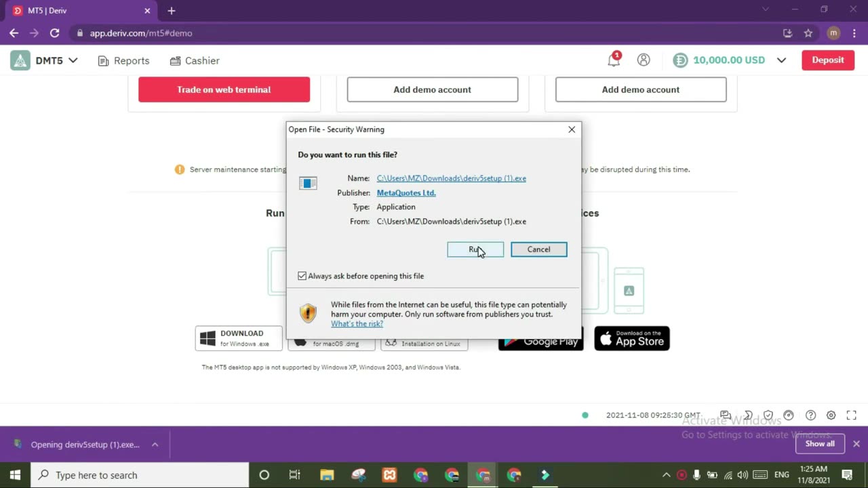Open the notifications bell icon
Viewport: 868px width, 488px height.
pos(614,60)
